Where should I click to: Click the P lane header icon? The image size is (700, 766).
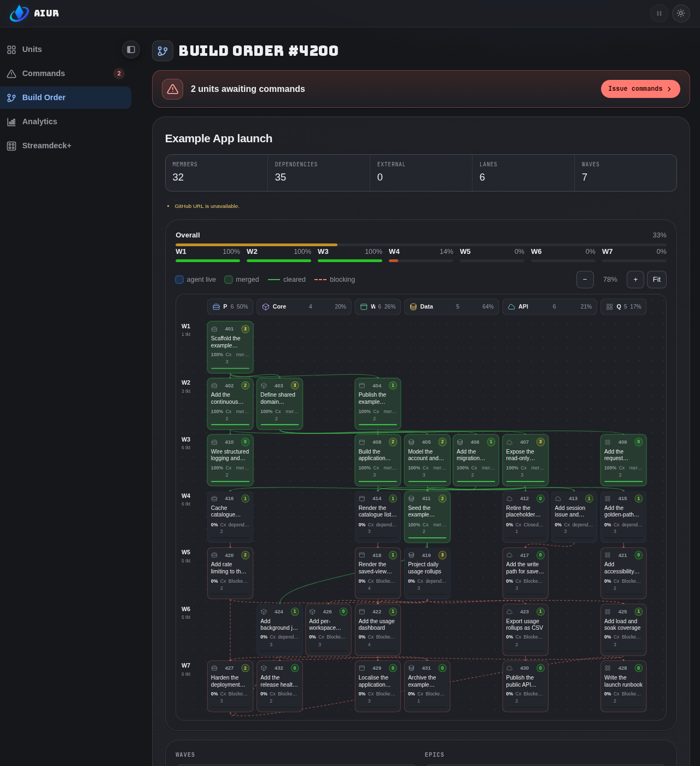pyautogui.click(x=216, y=307)
